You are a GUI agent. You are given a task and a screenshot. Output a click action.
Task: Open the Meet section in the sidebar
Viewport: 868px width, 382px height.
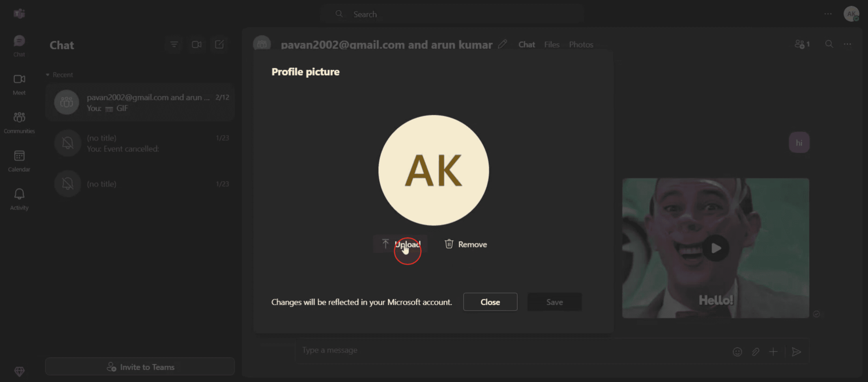(19, 84)
